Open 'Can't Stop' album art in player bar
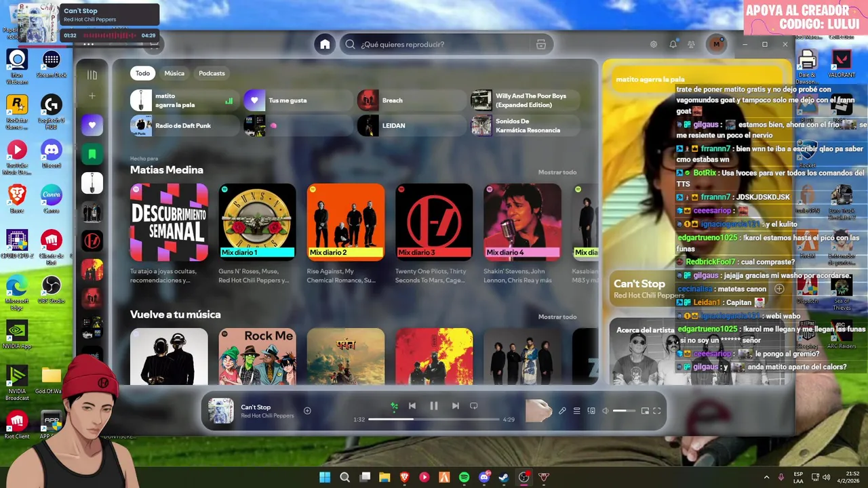The height and width of the screenshot is (488, 868). 220,411
